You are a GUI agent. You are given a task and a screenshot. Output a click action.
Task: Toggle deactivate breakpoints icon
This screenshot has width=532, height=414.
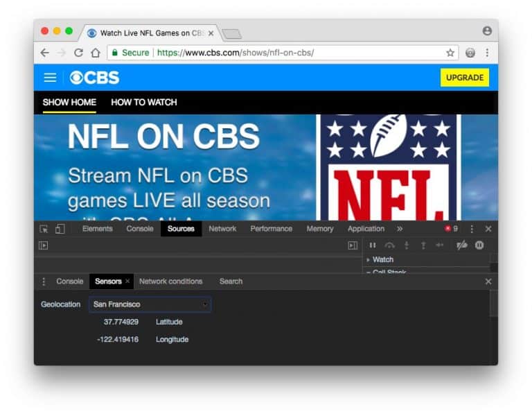pyautogui.click(x=462, y=245)
